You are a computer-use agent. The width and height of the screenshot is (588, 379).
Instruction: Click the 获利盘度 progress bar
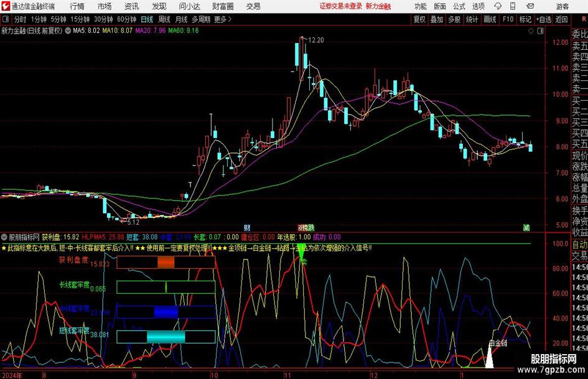166,263
